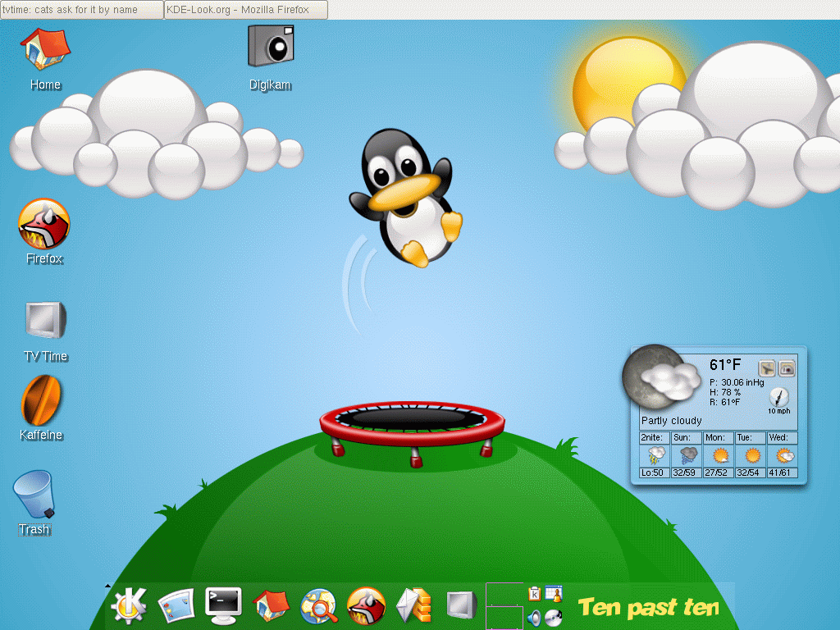The width and height of the screenshot is (840, 630).
Task: Open the Klipper clipboard tray icon
Action: (x=535, y=594)
